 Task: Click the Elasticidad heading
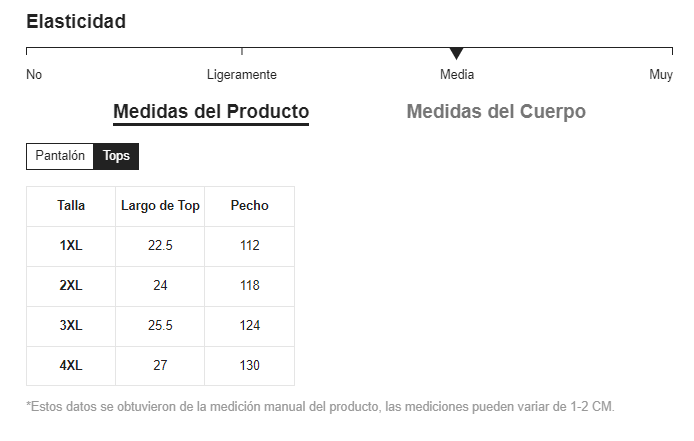click(76, 22)
